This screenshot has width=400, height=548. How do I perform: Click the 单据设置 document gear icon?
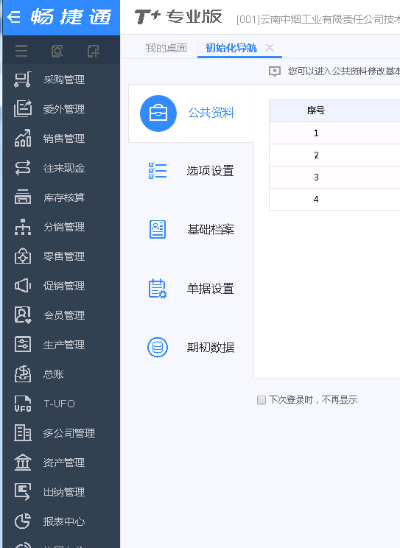tap(158, 288)
